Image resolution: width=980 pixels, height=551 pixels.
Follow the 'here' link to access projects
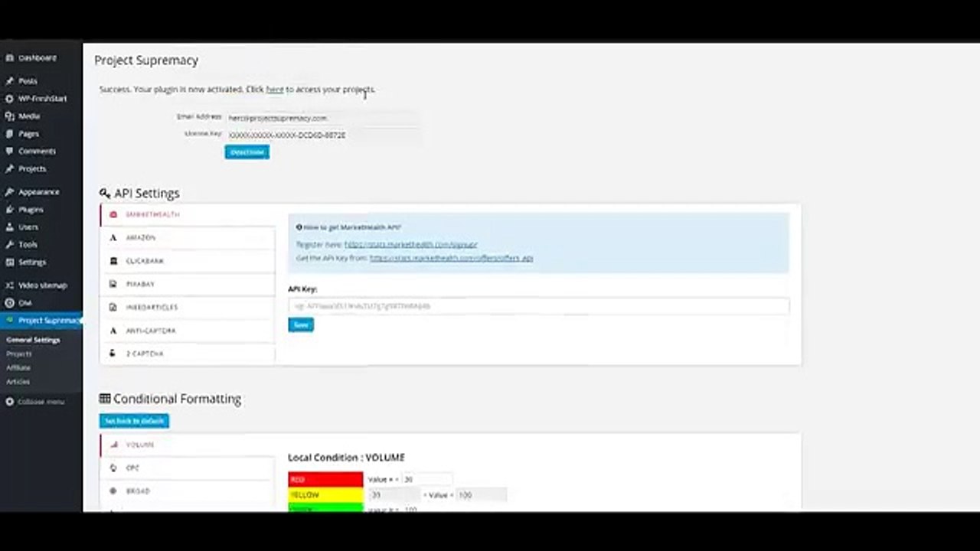click(275, 90)
